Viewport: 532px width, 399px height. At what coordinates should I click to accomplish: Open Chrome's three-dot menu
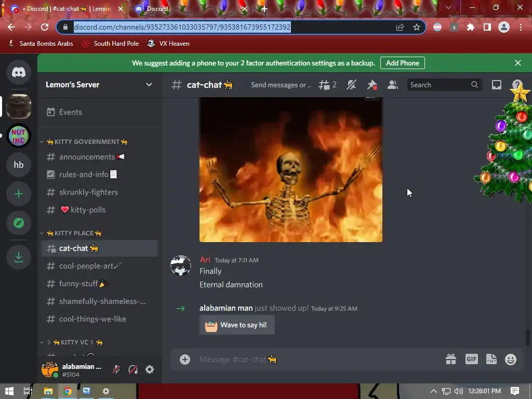521,27
